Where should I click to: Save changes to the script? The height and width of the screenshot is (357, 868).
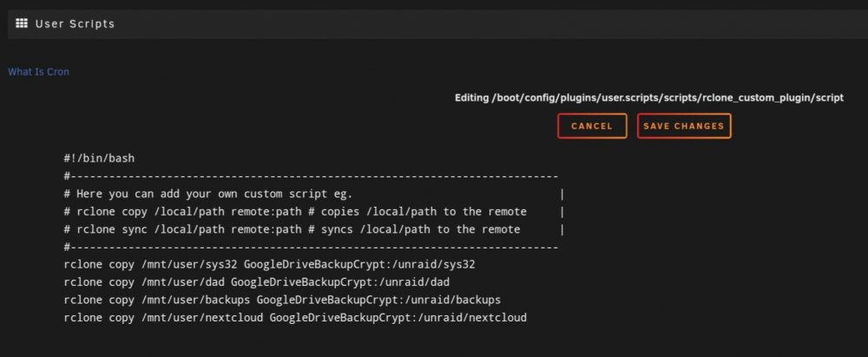tap(684, 126)
